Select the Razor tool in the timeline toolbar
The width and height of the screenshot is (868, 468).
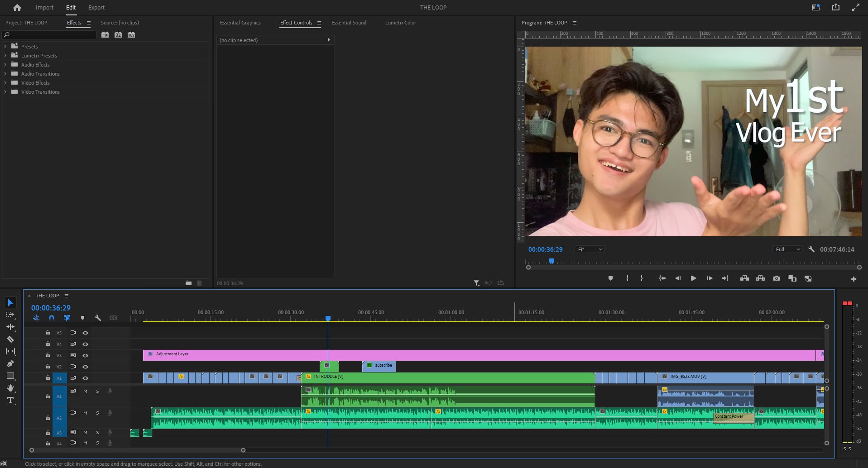pyautogui.click(x=10, y=339)
